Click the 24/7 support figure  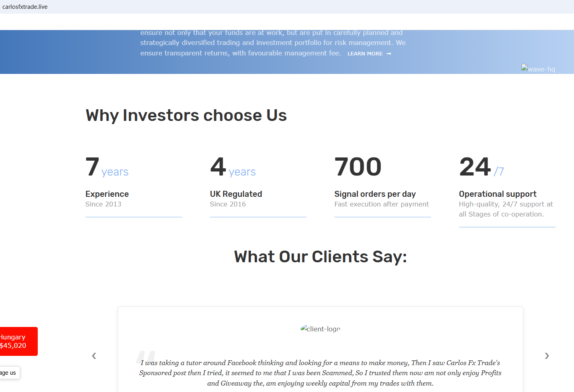(481, 167)
